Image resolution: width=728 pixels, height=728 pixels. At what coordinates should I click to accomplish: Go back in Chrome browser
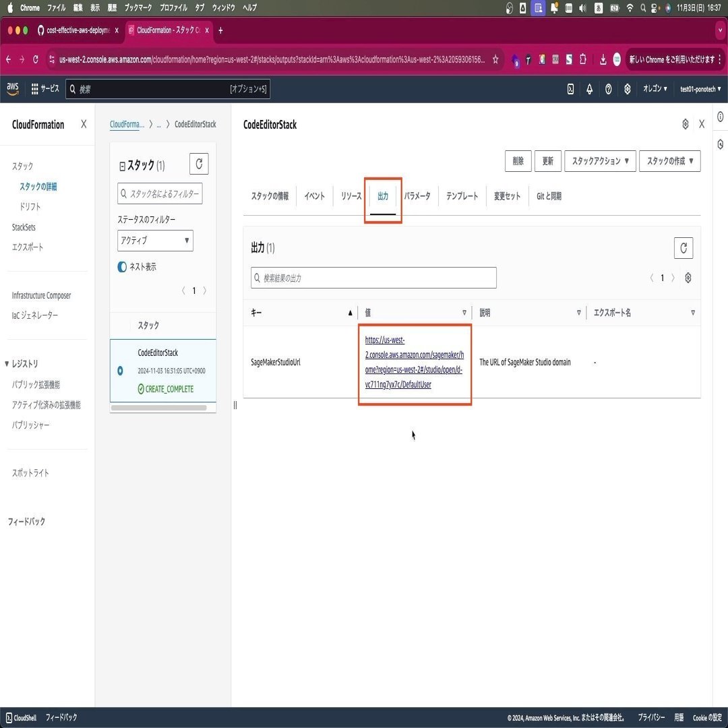coord(8,59)
